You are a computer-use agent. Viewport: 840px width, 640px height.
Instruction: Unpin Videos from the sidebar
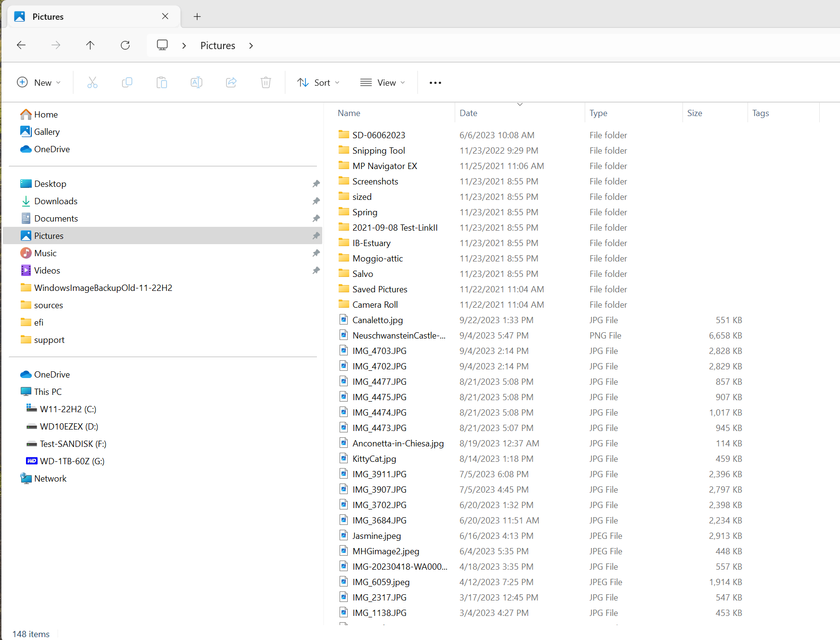[x=316, y=270]
